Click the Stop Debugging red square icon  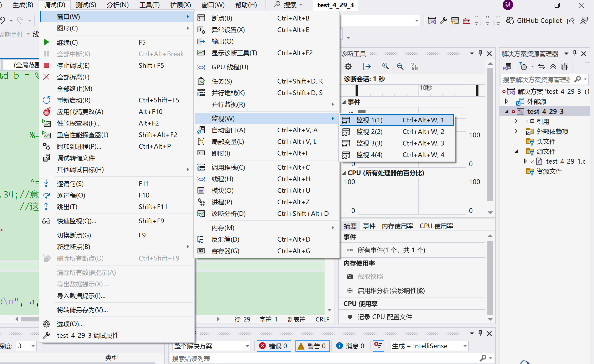[x=46, y=65]
